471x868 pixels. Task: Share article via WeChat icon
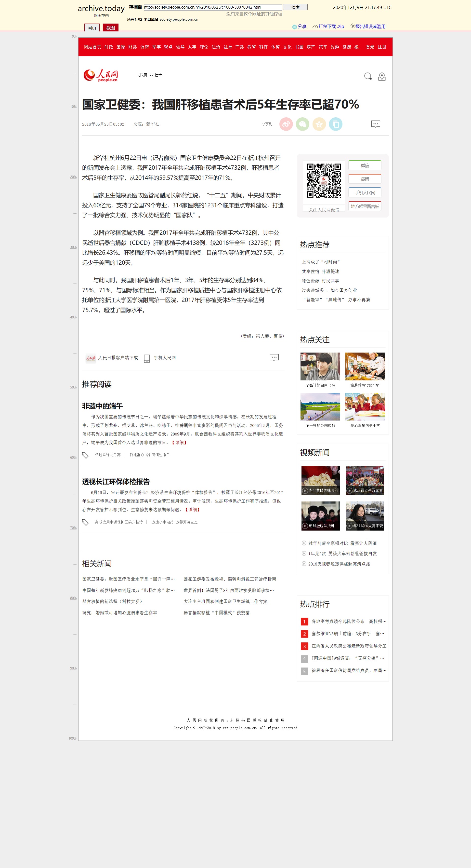(302, 124)
